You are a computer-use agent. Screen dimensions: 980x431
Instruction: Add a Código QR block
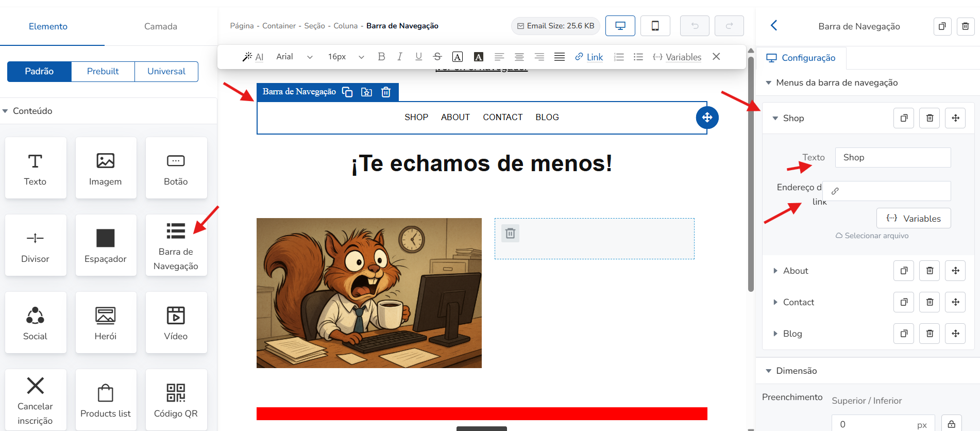(176, 400)
